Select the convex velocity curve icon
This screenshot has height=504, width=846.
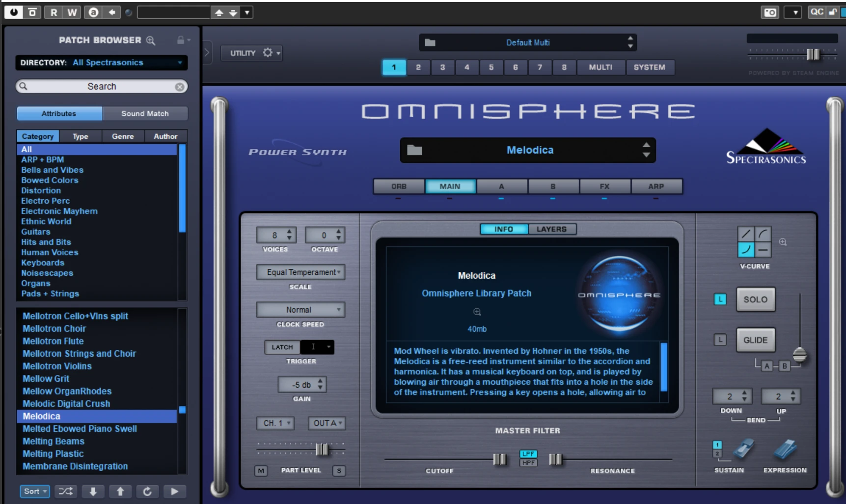763,234
